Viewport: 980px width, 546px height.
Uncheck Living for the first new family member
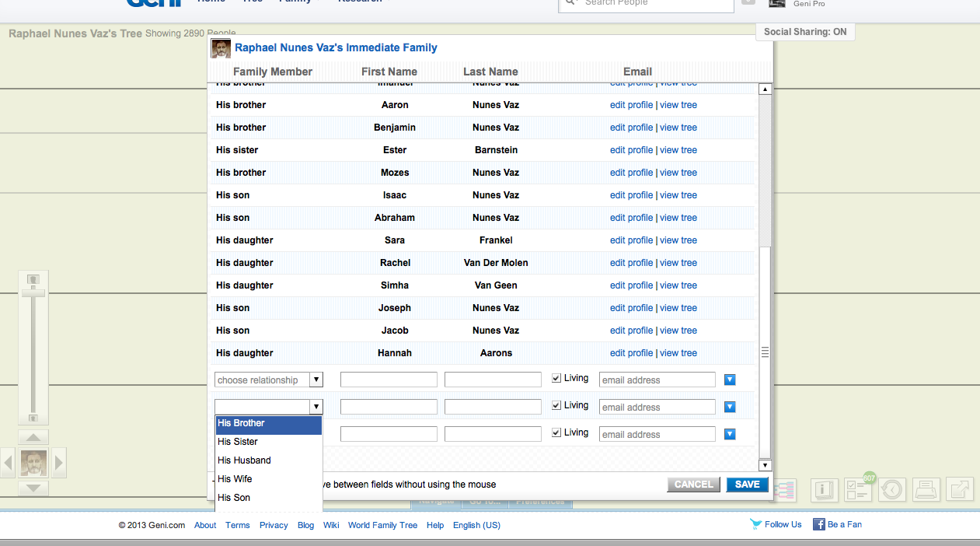(556, 377)
